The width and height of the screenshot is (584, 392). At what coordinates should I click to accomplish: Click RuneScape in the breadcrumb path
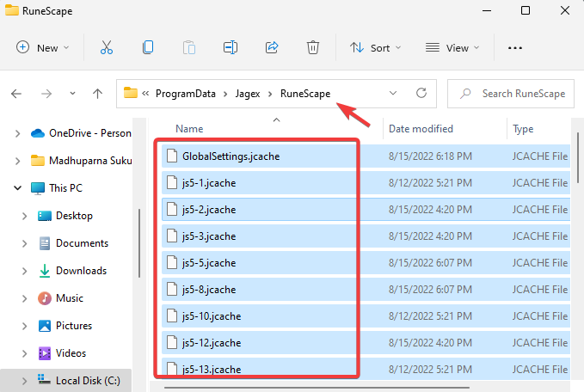click(x=305, y=94)
